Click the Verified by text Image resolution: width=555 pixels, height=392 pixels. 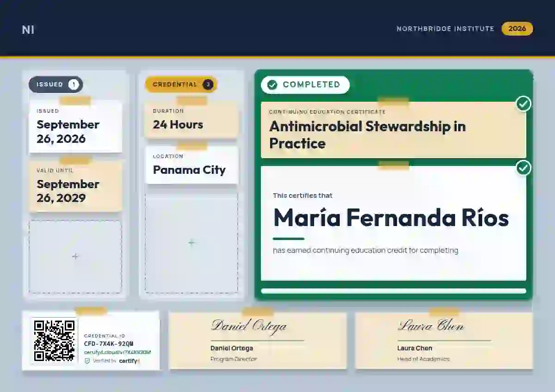pos(105,361)
